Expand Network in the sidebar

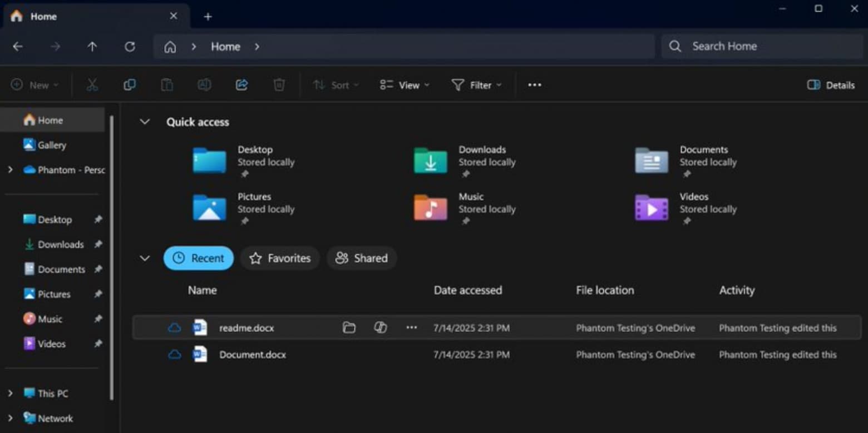(10, 419)
